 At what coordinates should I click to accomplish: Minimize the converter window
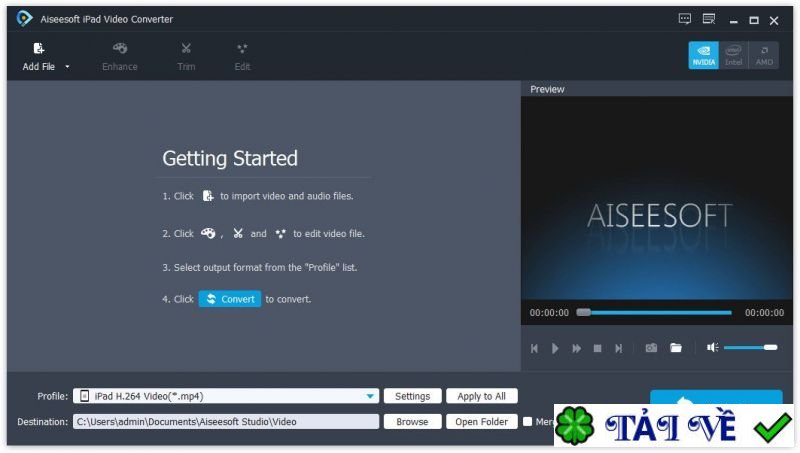coord(734,20)
